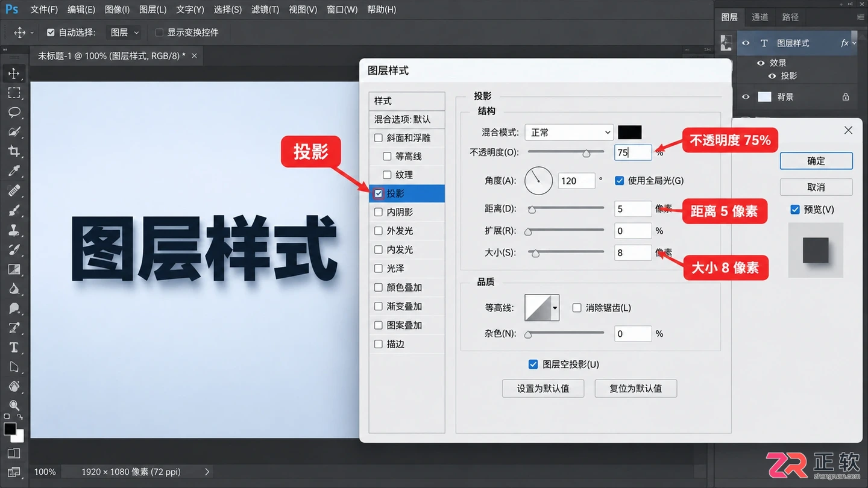Close the 未标题-1 document tab
Viewport: 868px width, 488px height.
pos(194,55)
